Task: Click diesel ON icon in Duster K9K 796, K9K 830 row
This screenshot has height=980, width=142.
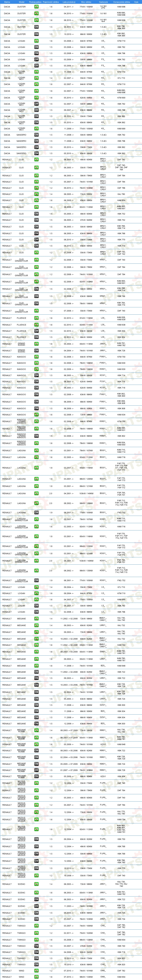Action: pyautogui.click(x=36, y=27)
